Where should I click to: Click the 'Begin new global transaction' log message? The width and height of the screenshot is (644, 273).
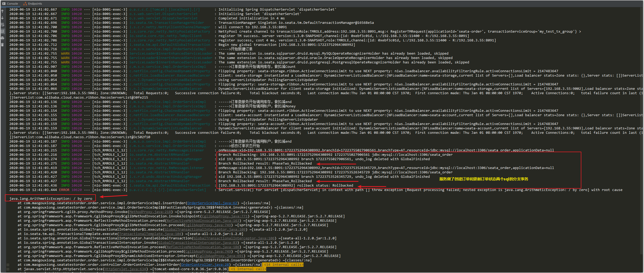(x=287, y=45)
